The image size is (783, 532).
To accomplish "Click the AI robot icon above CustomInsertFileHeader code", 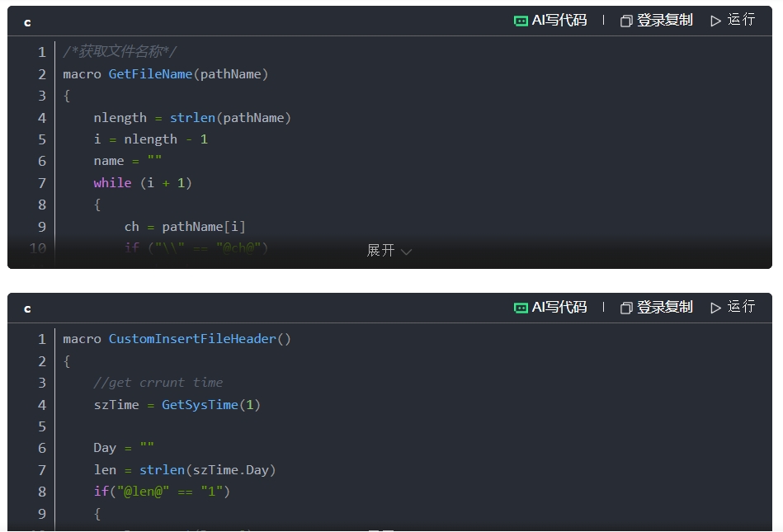I will (x=521, y=308).
